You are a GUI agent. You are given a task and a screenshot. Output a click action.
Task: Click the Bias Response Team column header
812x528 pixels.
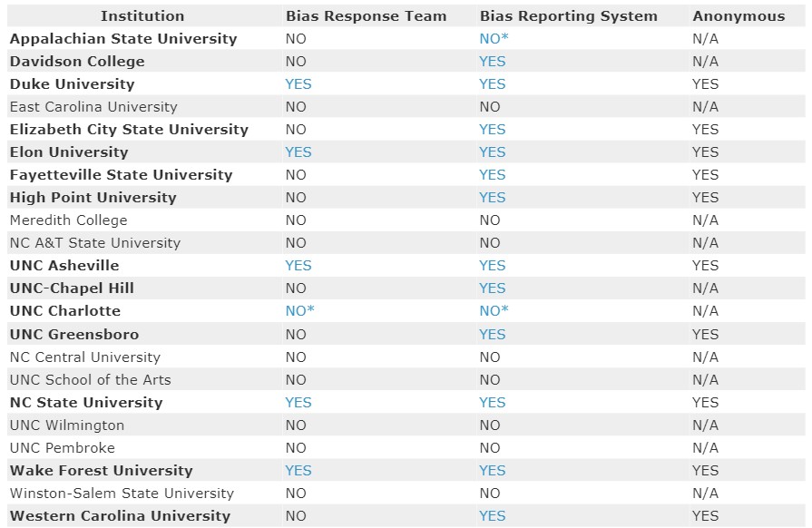pyautogui.click(x=366, y=16)
